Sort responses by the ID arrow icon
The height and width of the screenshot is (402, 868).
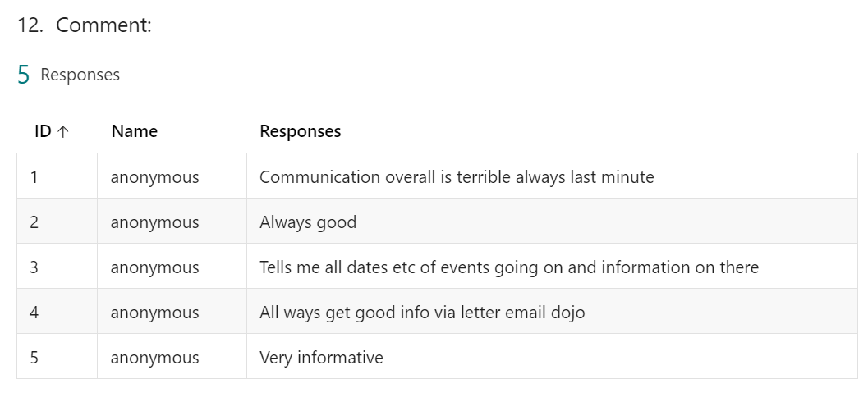(x=63, y=131)
